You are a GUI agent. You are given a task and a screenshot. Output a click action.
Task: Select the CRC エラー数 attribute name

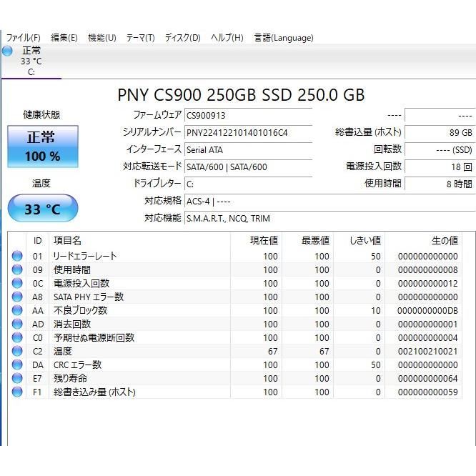(77, 365)
